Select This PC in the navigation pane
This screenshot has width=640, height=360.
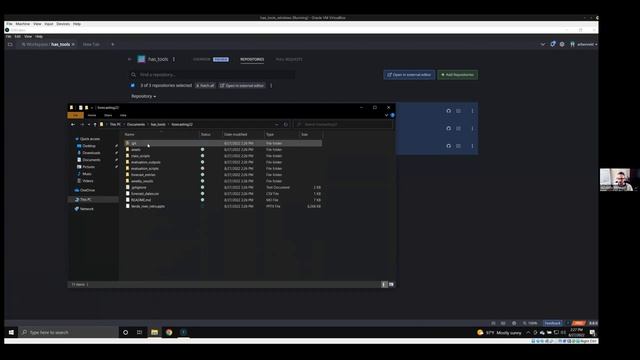tap(93, 200)
